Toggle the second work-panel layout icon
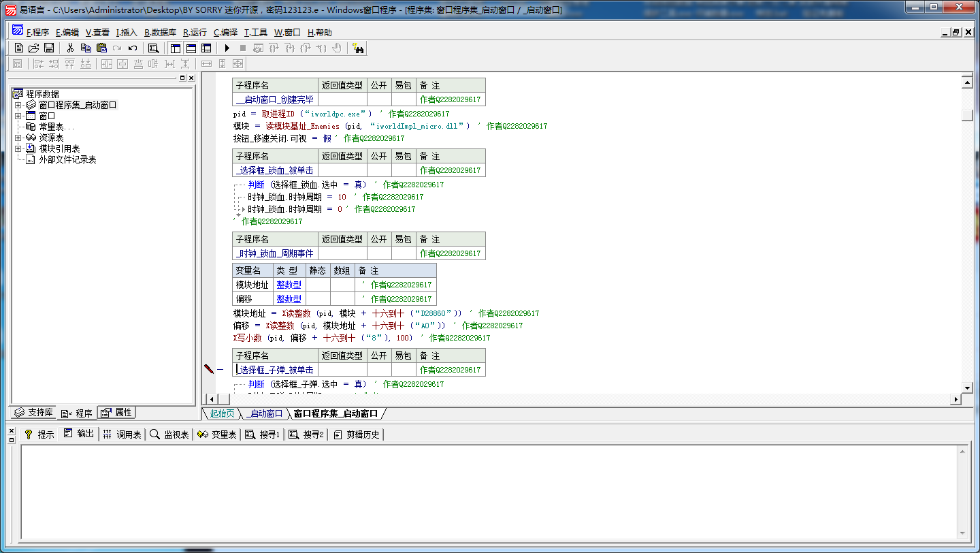The image size is (980, 553). point(191,48)
